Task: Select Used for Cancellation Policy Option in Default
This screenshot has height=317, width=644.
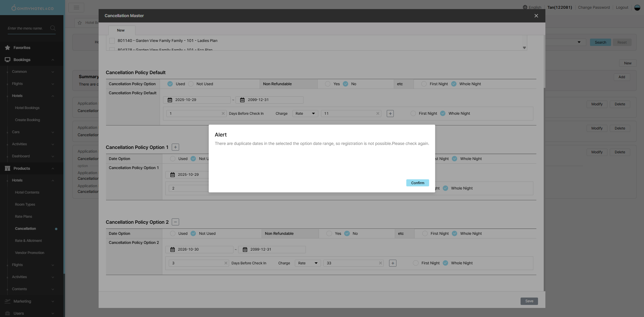Action: click(x=170, y=84)
